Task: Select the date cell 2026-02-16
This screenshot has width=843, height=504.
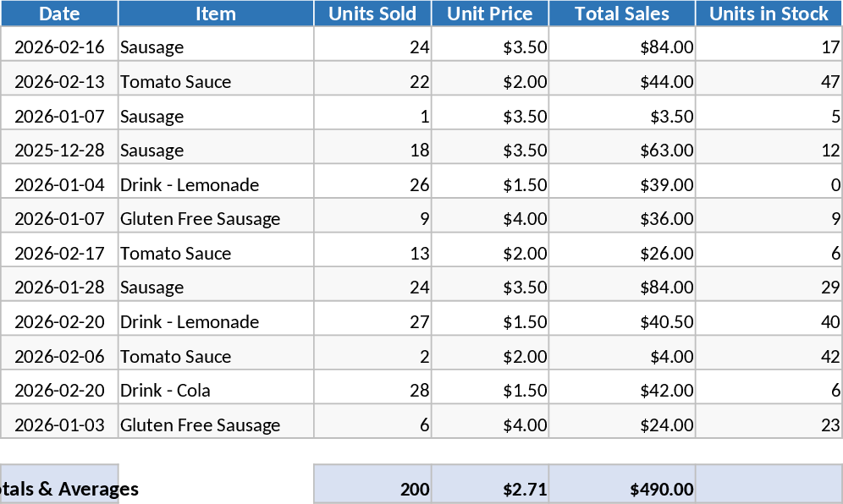Action: pyautogui.click(x=59, y=47)
